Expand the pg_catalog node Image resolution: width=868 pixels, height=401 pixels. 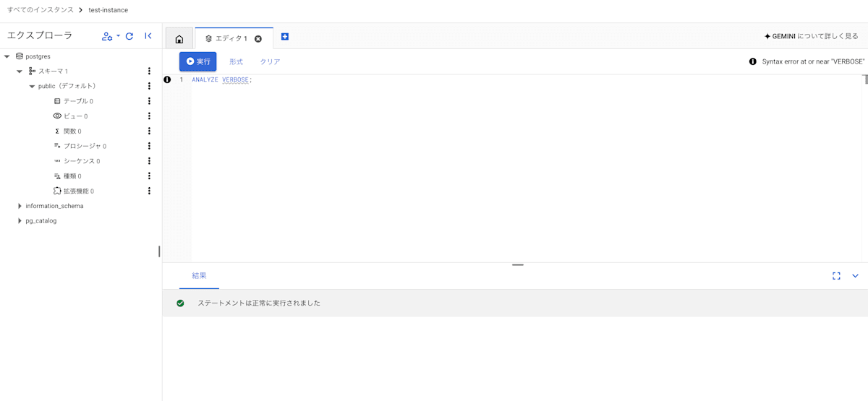pos(20,221)
